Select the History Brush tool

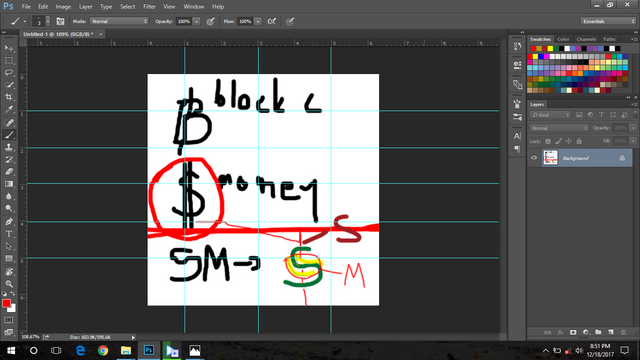click(9, 159)
